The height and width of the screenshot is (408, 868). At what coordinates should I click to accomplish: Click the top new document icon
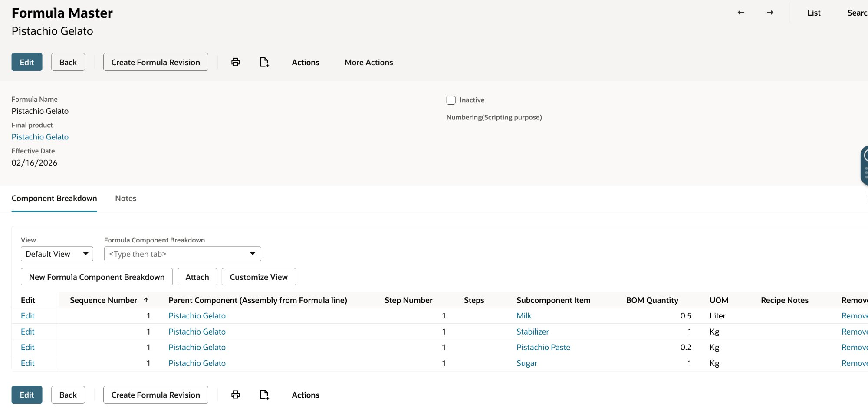click(264, 62)
